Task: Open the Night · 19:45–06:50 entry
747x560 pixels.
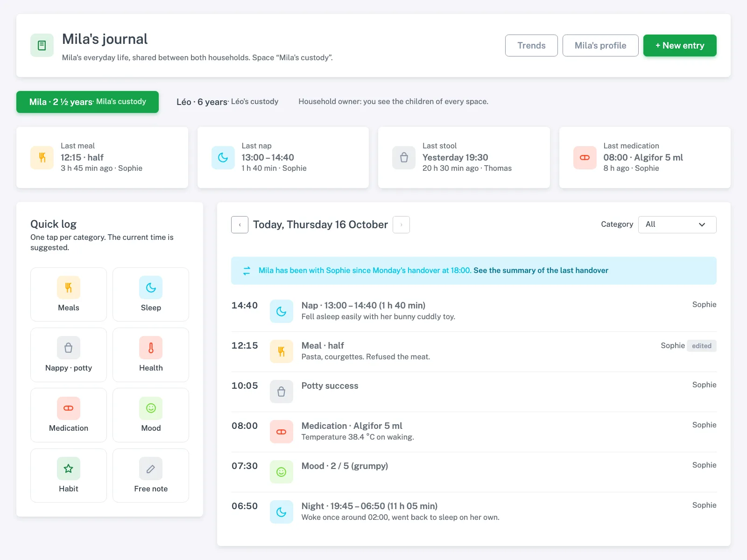Action: (x=369, y=506)
